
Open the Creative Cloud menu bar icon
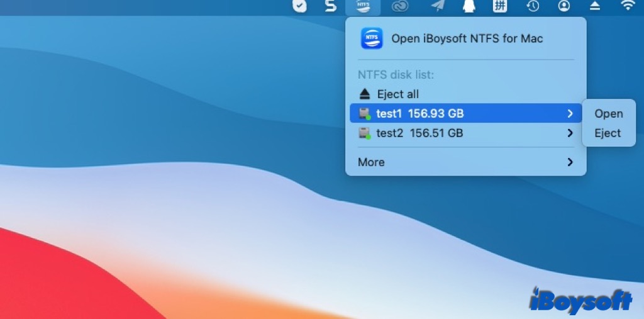click(399, 6)
